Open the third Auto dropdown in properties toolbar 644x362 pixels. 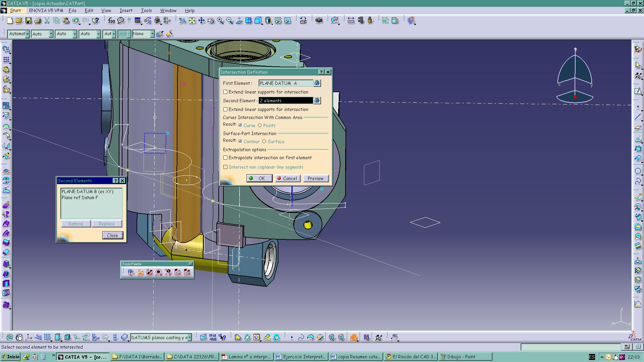(99, 34)
